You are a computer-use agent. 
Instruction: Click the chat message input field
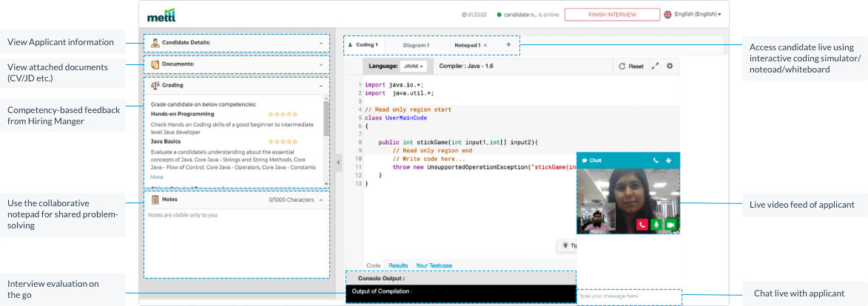[x=628, y=296]
